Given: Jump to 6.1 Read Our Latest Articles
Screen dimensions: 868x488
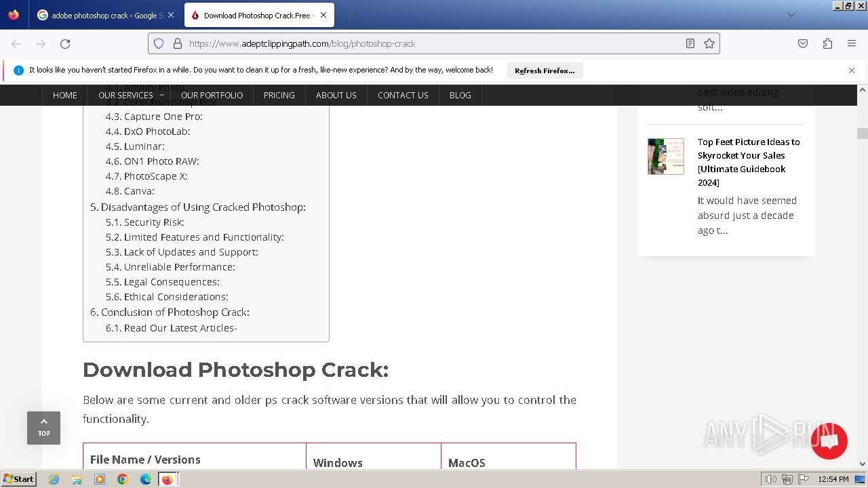Looking at the screenshot, I should point(172,328).
